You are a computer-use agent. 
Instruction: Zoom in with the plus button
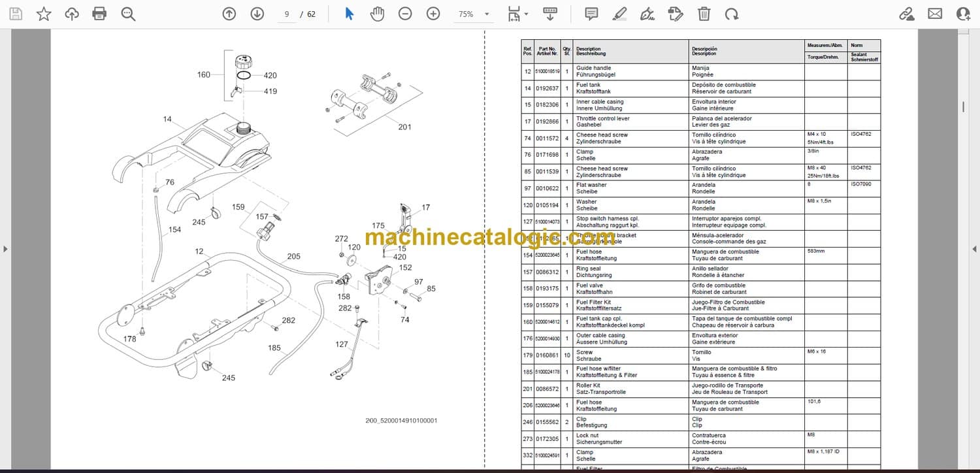[433, 14]
